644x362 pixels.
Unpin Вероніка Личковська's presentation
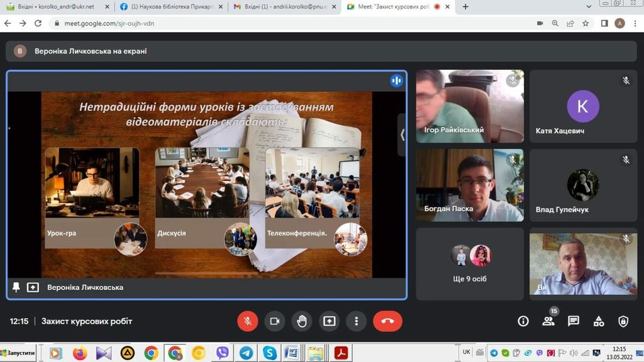[x=16, y=287]
